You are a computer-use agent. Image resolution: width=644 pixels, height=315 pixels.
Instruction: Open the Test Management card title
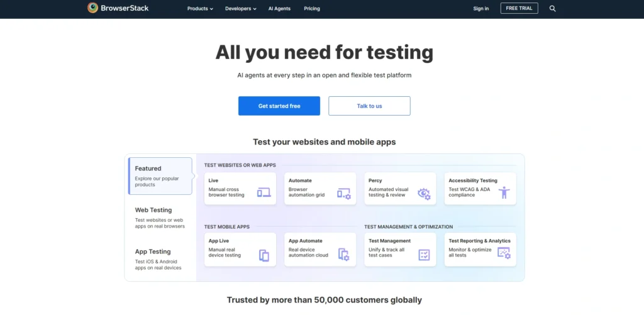389,241
